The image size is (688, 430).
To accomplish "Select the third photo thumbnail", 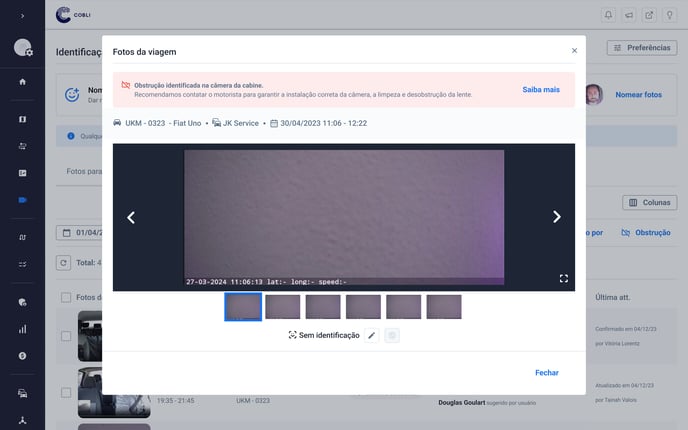I will (x=323, y=307).
